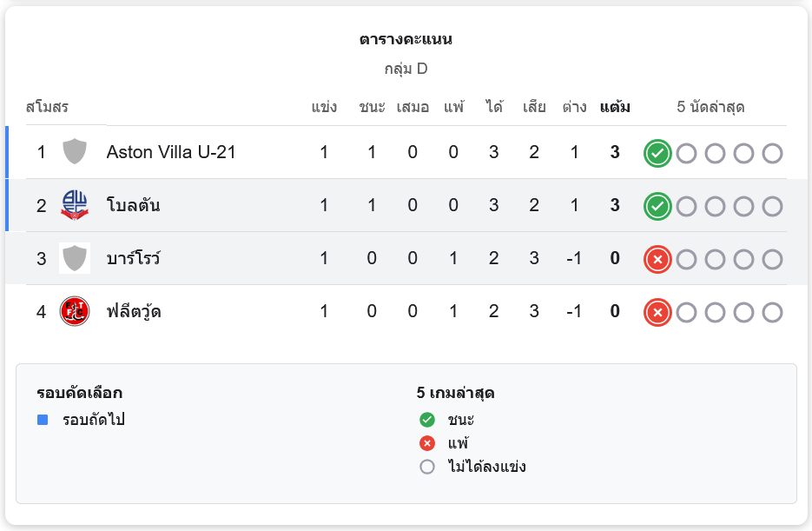812x531 pixels.
Task: Click Aston Villa U-21 shield crest icon
Action: 75,152
